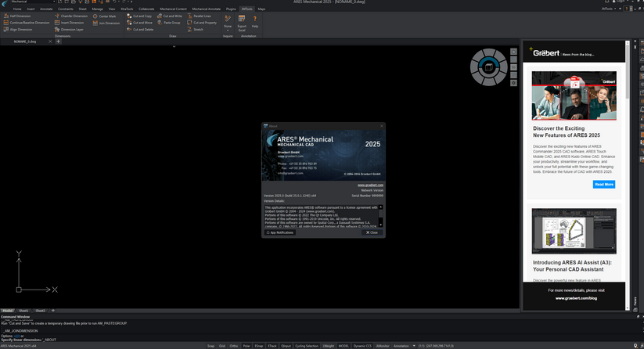Open JMTools Help in the ribbon
The height and width of the screenshot is (349, 644).
tap(255, 21)
